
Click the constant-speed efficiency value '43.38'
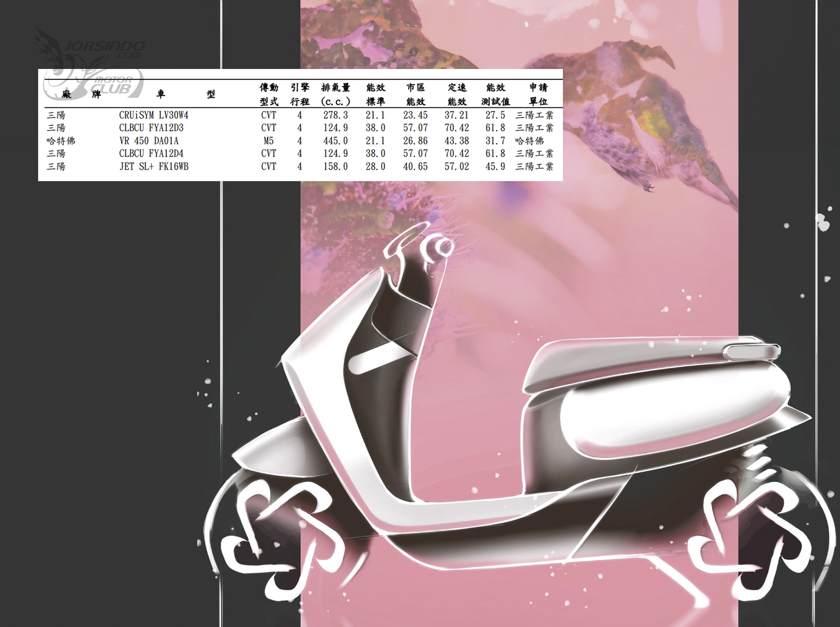tap(457, 141)
